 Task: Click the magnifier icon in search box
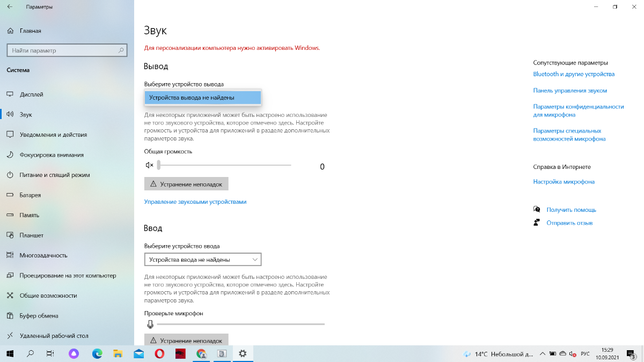121,50
